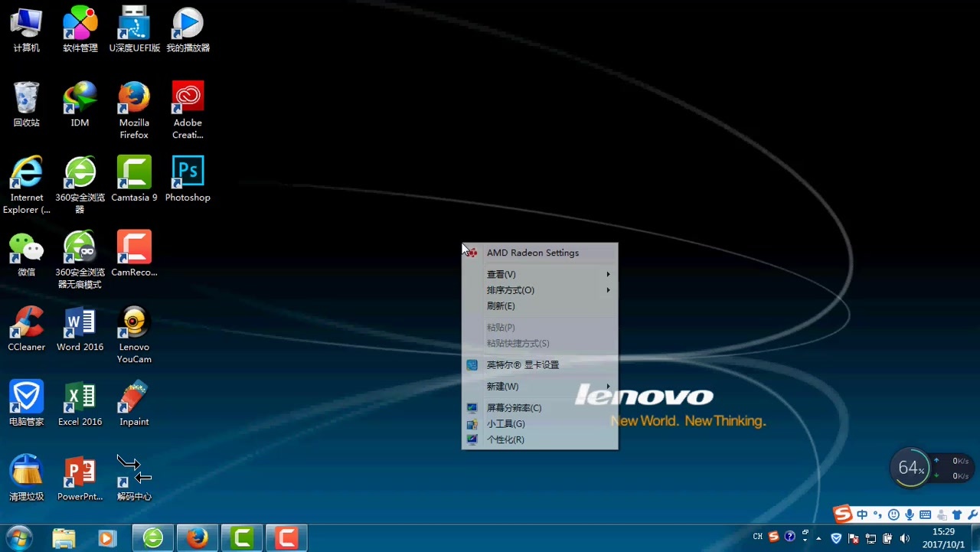Screen dimensions: 980x552
Task: Select the Word 2016 desktop shortcut
Action: click(x=80, y=329)
